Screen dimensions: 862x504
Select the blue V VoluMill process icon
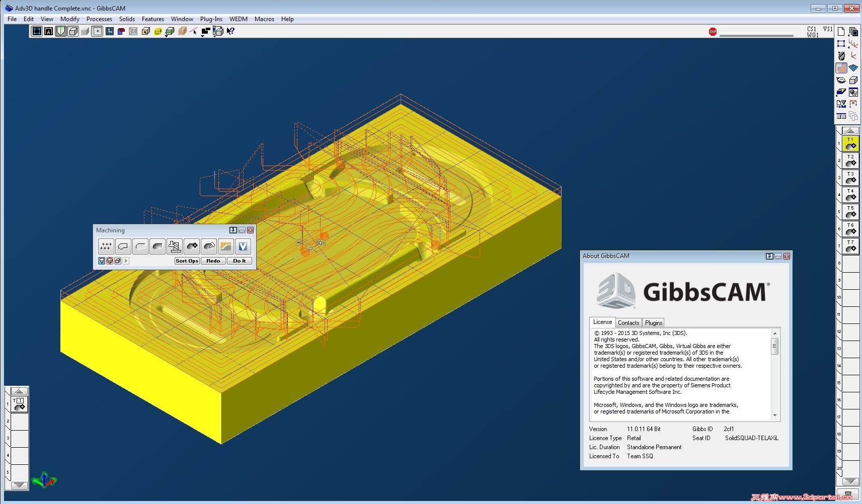click(243, 246)
